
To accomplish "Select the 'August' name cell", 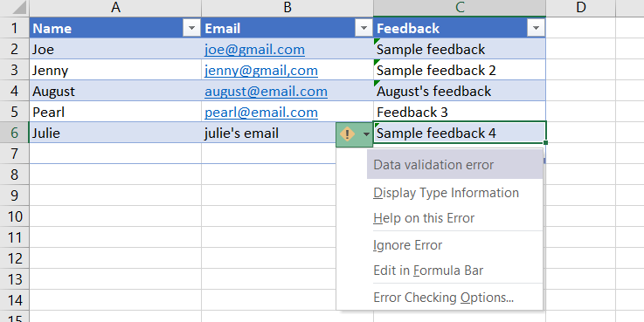I will click(x=115, y=91).
